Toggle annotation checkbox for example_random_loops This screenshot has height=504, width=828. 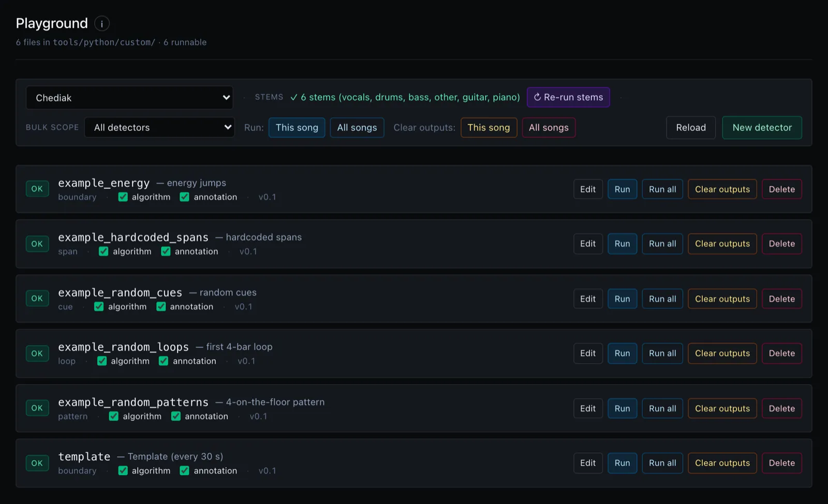(x=164, y=361)
